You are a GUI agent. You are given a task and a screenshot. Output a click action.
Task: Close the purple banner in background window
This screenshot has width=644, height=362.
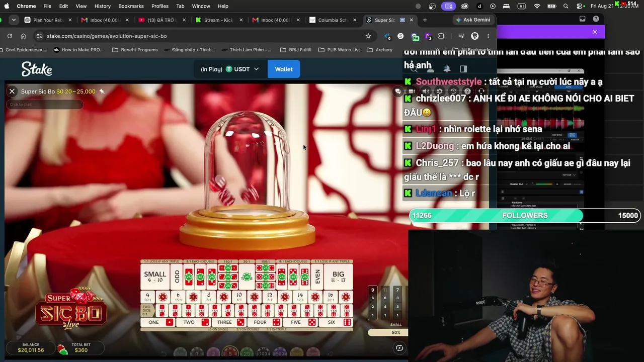[595, 32]
